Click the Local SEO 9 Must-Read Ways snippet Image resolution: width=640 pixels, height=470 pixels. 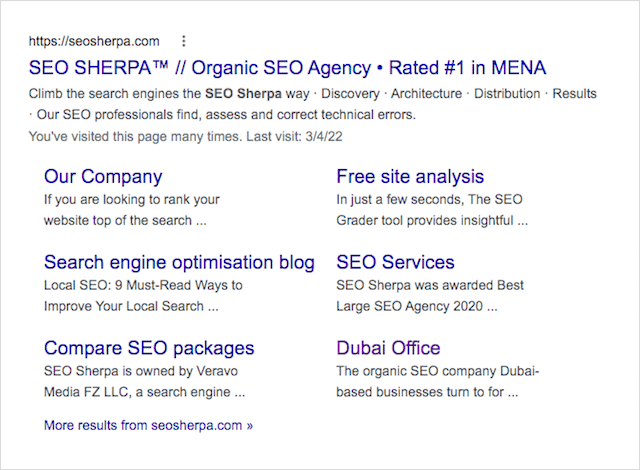(143, 294)
